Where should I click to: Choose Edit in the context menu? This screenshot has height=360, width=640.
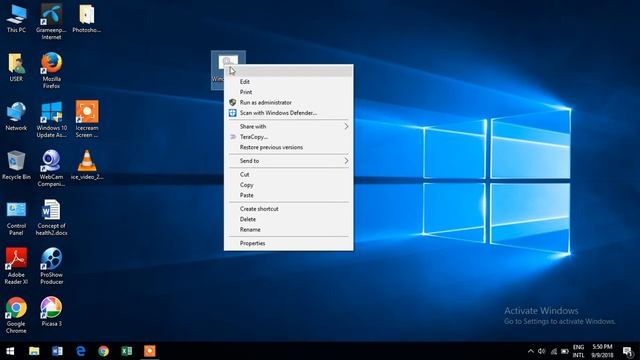coord(289,82)
